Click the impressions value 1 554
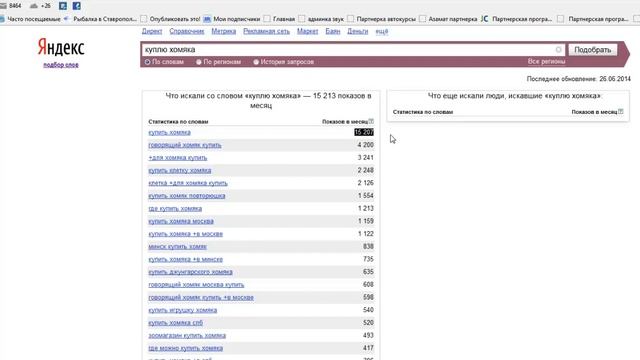Screen dimensions: 640x360 366,196
